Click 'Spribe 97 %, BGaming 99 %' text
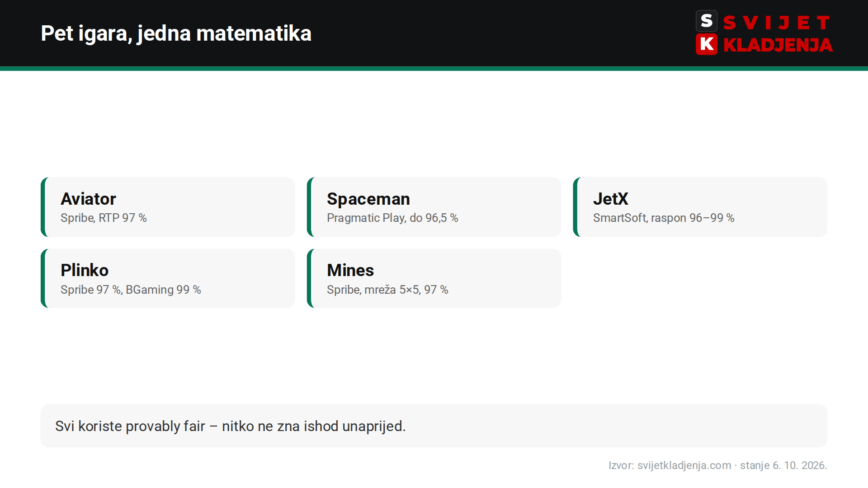This screenshot has height=488, width=868. tap(131, 290)
